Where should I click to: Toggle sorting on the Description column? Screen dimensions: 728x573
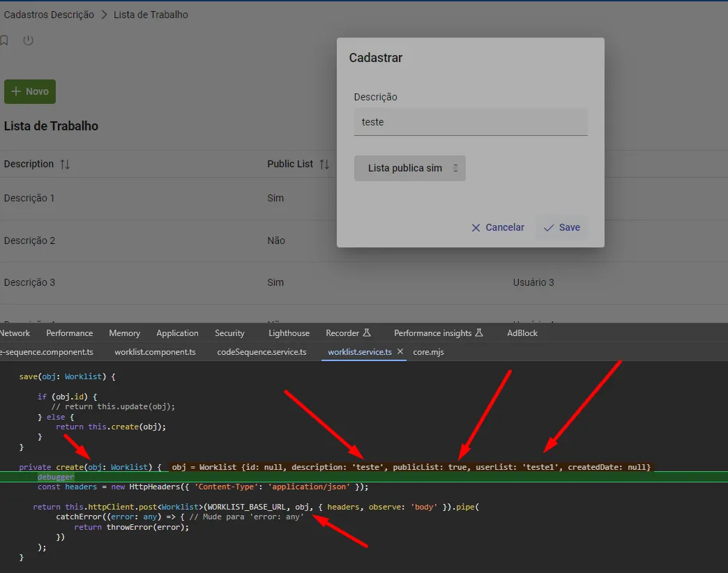click(63, 164)
